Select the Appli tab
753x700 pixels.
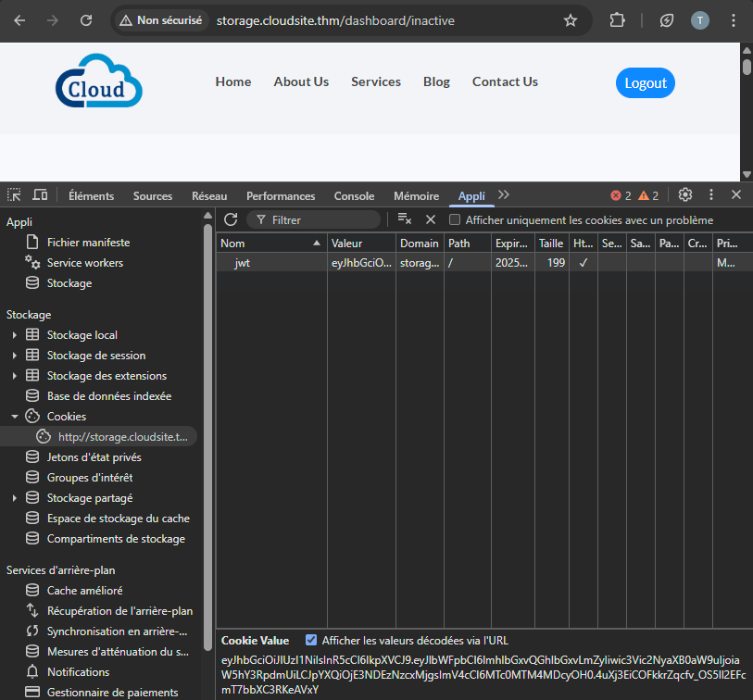[x=471, y=196]
